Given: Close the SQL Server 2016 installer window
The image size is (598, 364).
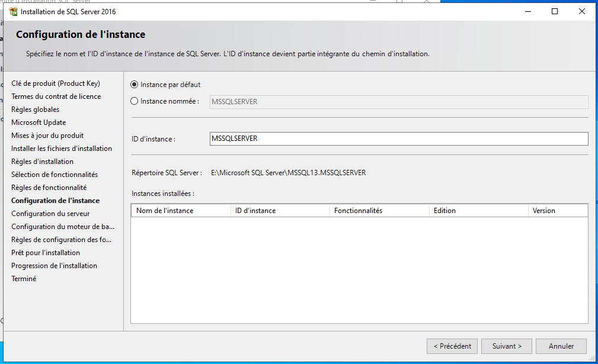Looking at the screenshot, I should (581, 11).
